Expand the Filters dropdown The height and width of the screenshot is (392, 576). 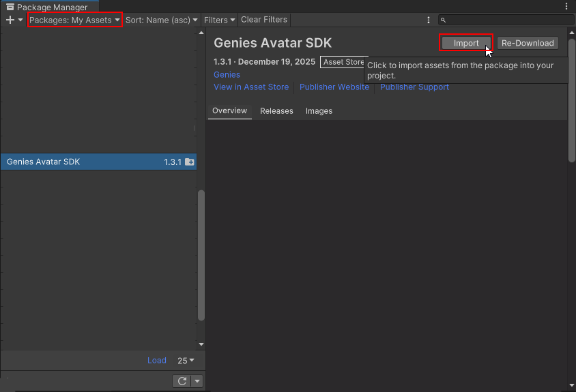219,20
